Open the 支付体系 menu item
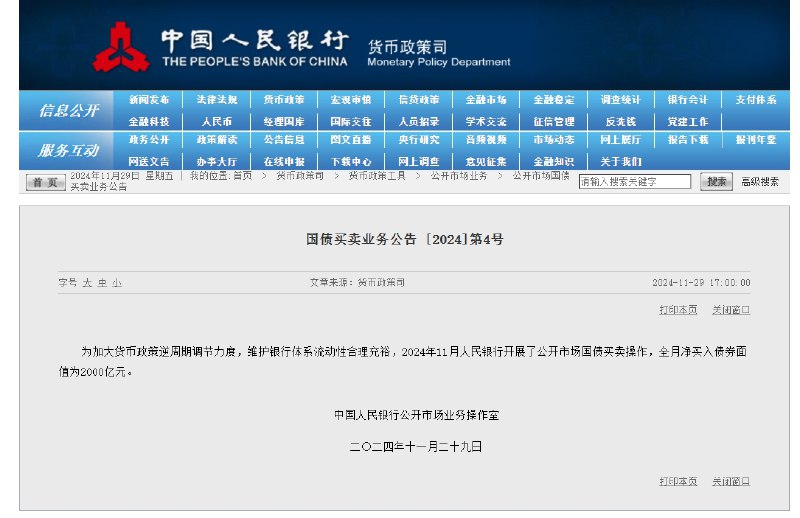This screenshot has width=800, height=518. 756,100
